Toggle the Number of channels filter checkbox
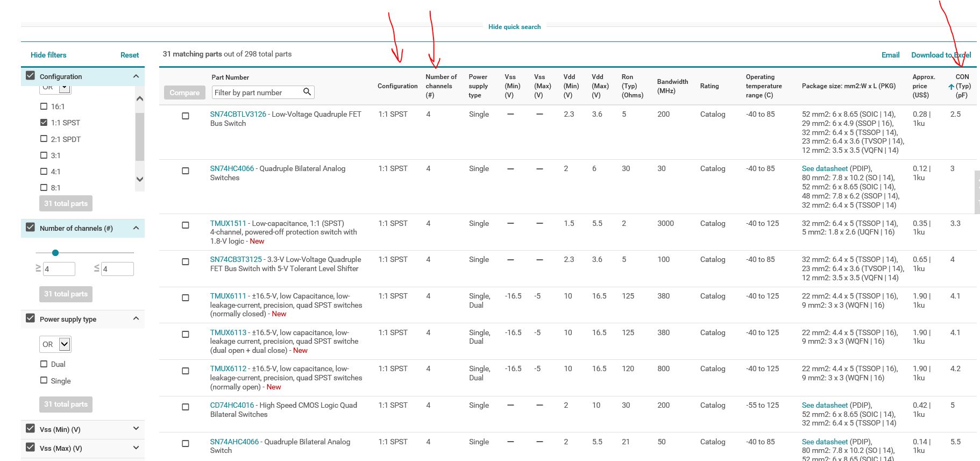This screenshot has height=461, width=980. click(x=31, y=228)
